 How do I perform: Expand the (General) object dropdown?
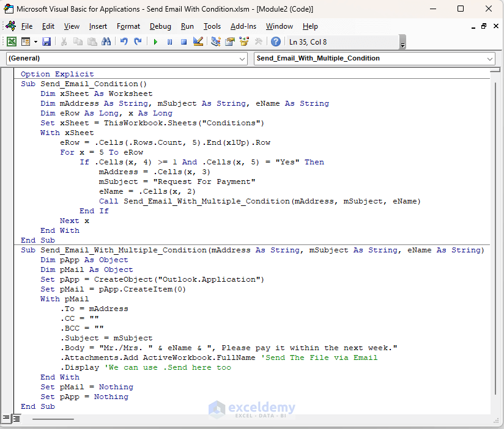coord(242,59)
